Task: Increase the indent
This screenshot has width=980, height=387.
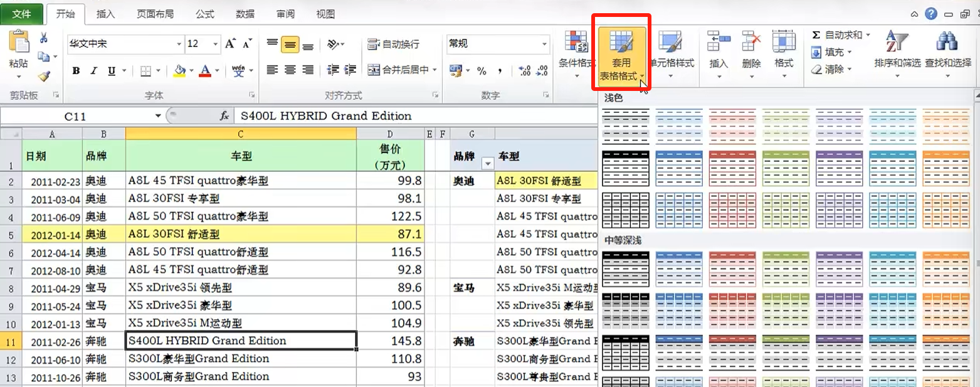Action: point(350,70)
